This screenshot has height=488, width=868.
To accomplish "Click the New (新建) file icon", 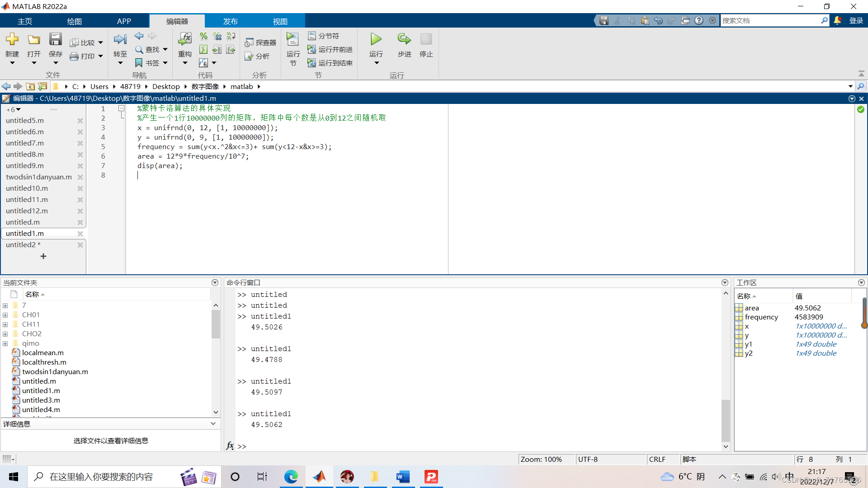I will pyautogui.click(x=12, y=40).
